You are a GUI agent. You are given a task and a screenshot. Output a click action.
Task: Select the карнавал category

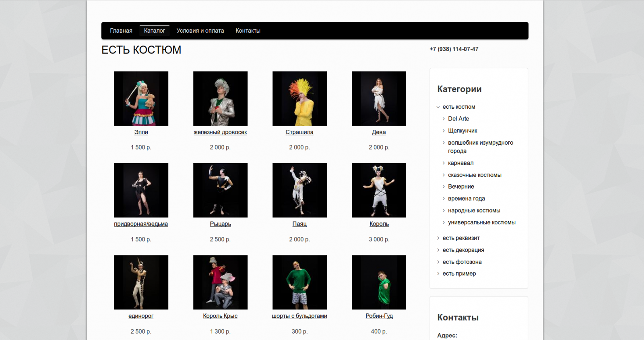[x=461, y=163]
